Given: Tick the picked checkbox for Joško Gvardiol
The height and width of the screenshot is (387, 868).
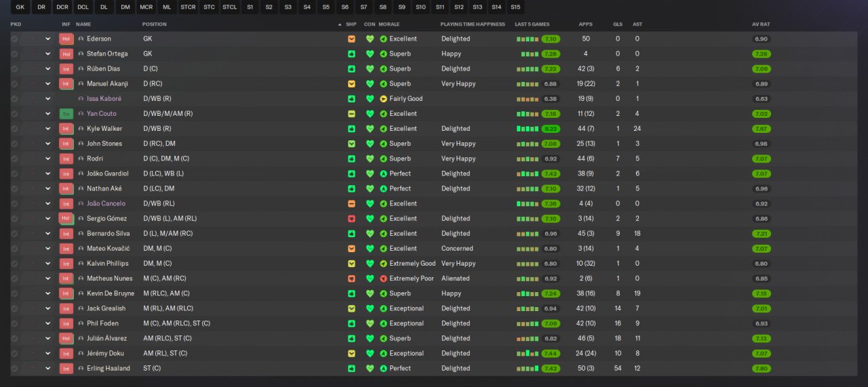Looking at the screenshot, I should 14,174.
